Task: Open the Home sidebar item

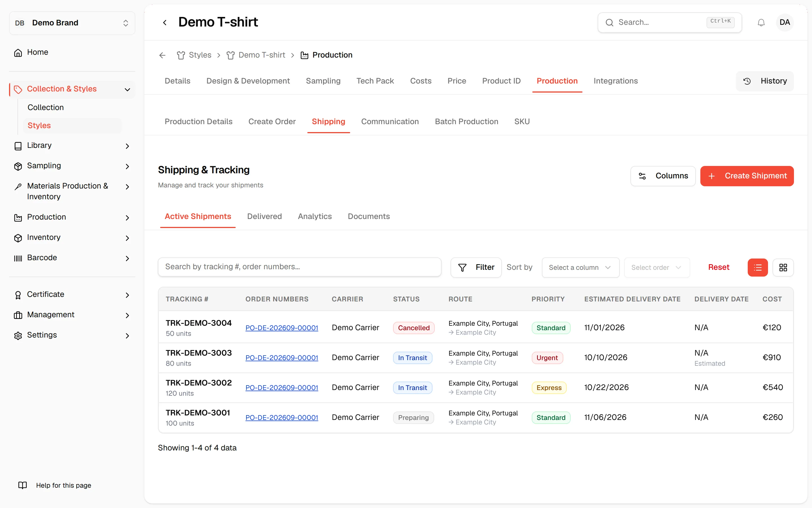Action: click(x=72, y=52)
